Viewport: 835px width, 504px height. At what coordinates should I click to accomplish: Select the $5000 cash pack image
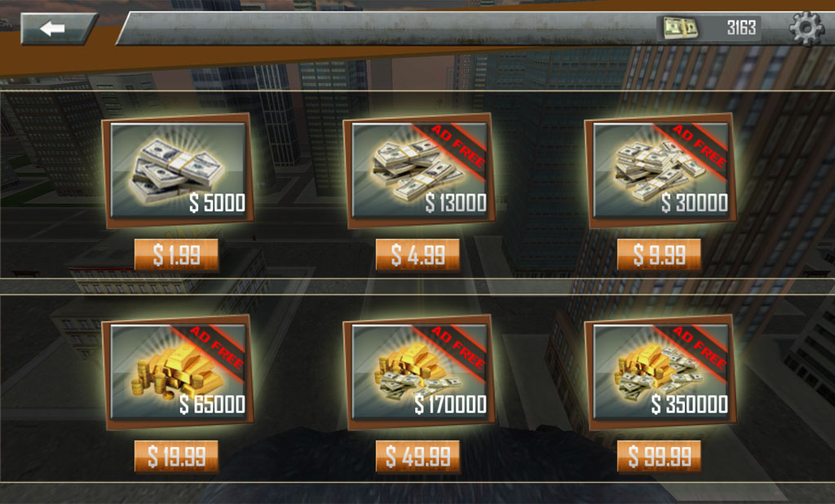178,170
